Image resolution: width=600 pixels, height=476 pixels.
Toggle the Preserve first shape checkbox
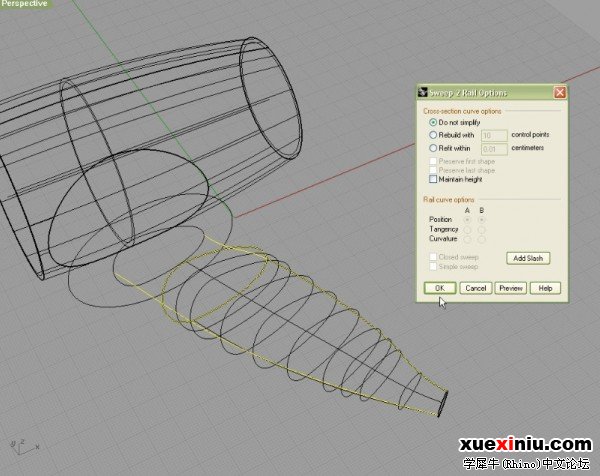coord(433,161)
